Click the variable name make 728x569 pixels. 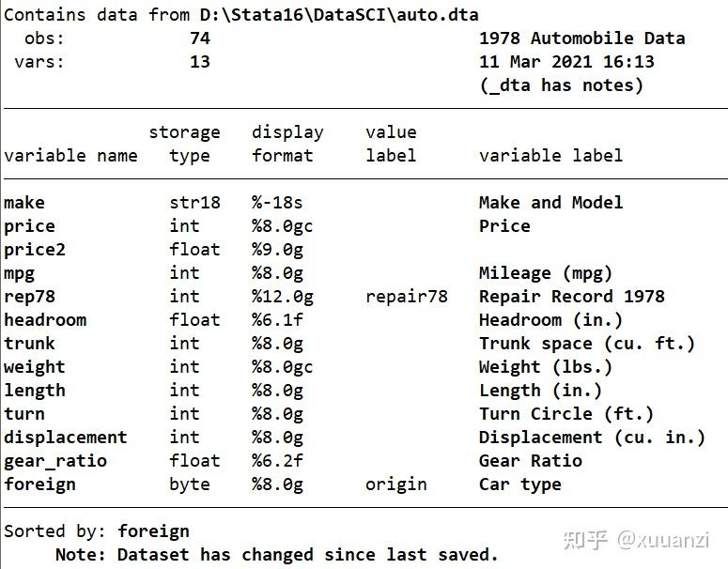pyautogui.click(x=24, y=203)
